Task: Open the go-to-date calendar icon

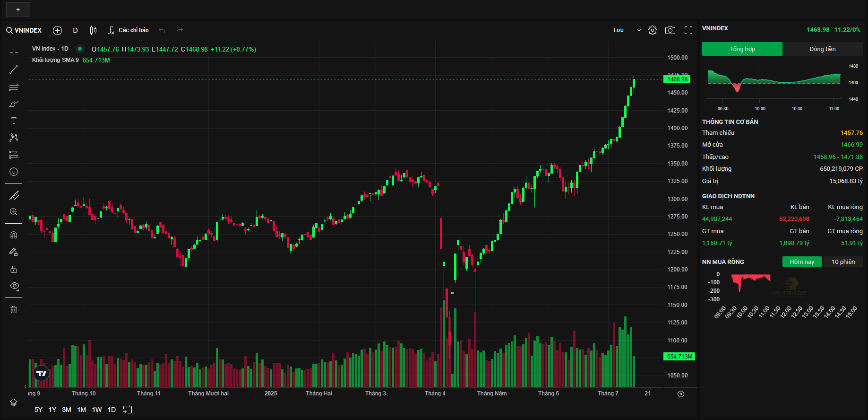Action: pyautogui.click(x=127, y=410)
